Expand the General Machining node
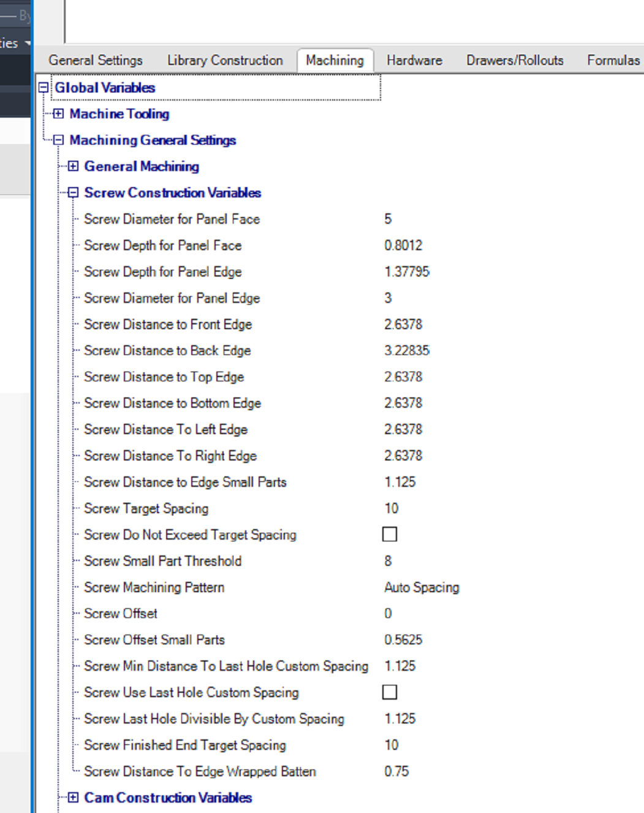The width and height of the screenshot is (644, 813). (x=73, y=166)
